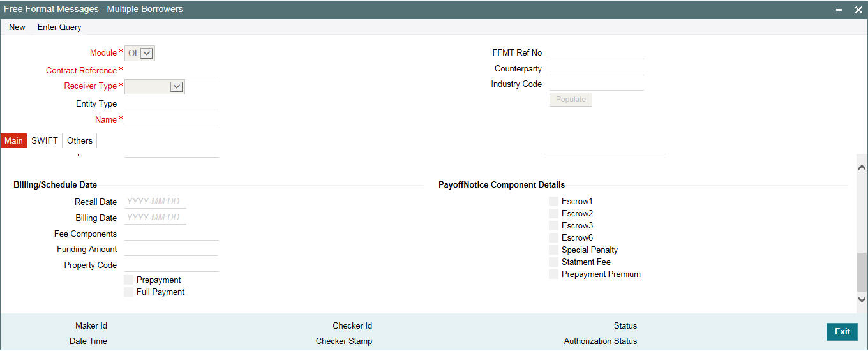Close the Free Format Messages window
Screen dimensions: 868x351
click(x=858, y=10)
